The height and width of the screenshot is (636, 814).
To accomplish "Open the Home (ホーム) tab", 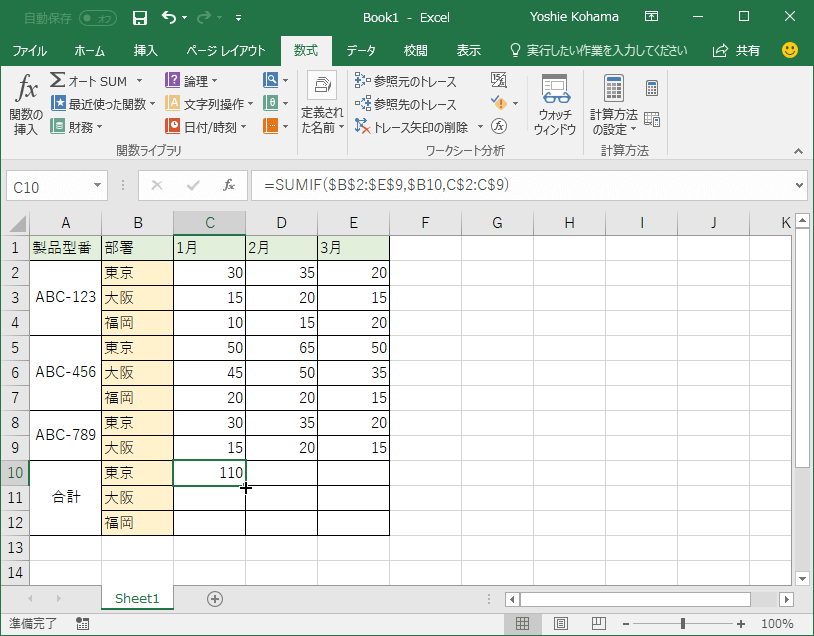I will tap(89, 51).
